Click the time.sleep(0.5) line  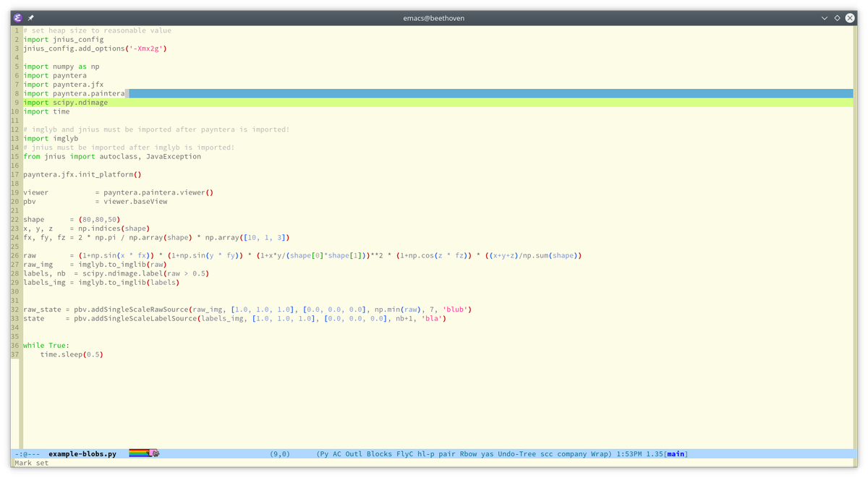[x=72, y=354]
